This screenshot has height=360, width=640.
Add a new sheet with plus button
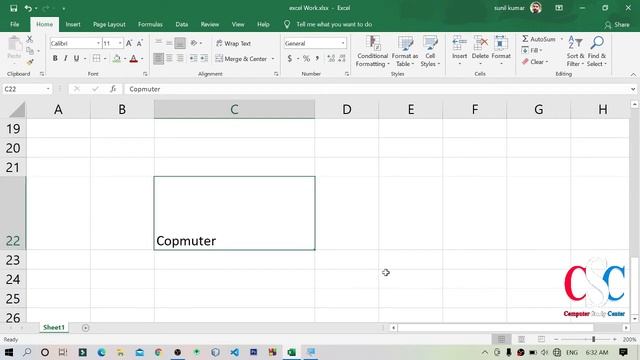pos(85,328)
